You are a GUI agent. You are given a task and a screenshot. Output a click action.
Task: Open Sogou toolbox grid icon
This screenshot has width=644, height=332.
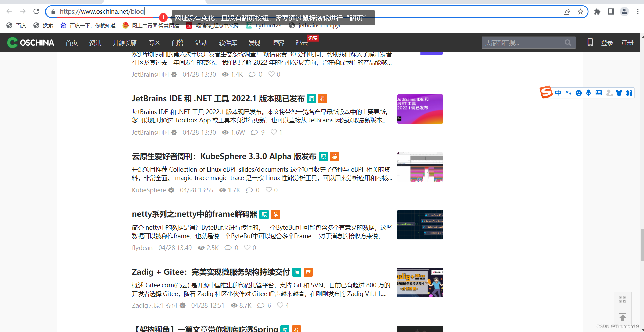[629, 93]
